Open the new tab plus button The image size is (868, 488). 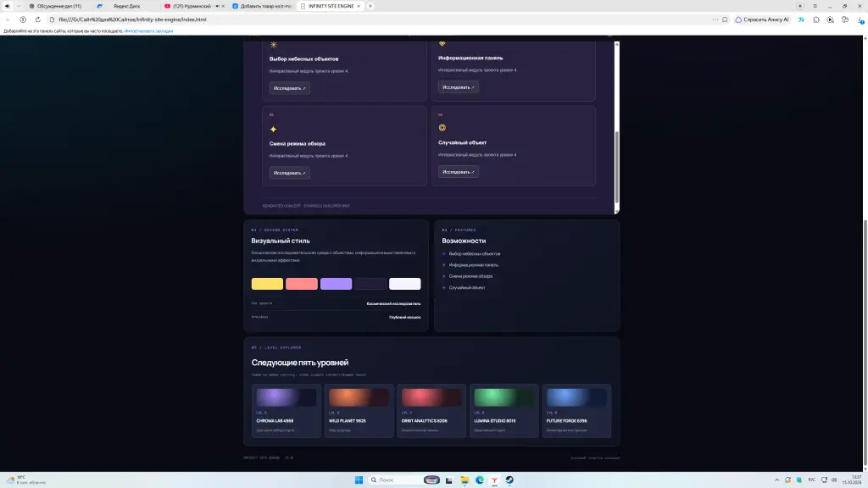[370, 6]
